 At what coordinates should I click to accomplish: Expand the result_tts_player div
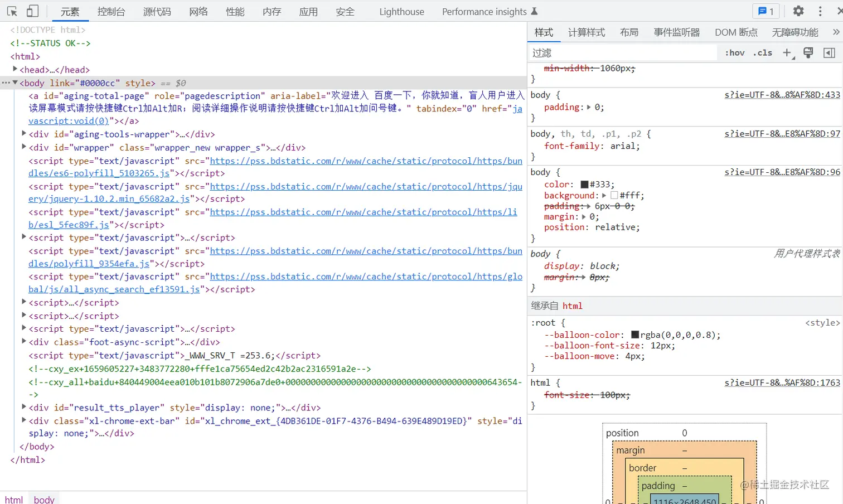tap(24, 406)
